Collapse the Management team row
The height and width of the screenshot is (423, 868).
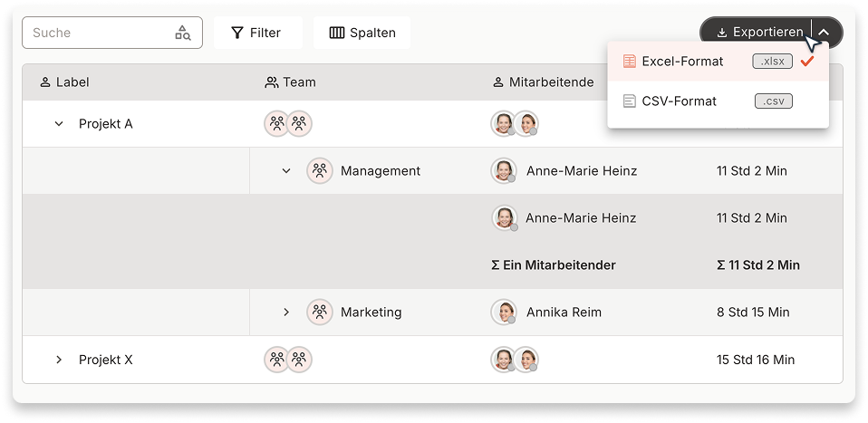pyautogui.click(x=286, y=170)
